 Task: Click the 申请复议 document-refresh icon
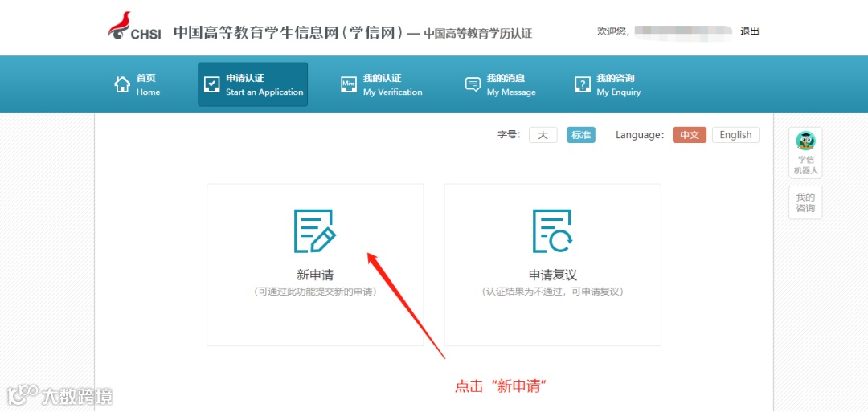[x=552, y=230]
